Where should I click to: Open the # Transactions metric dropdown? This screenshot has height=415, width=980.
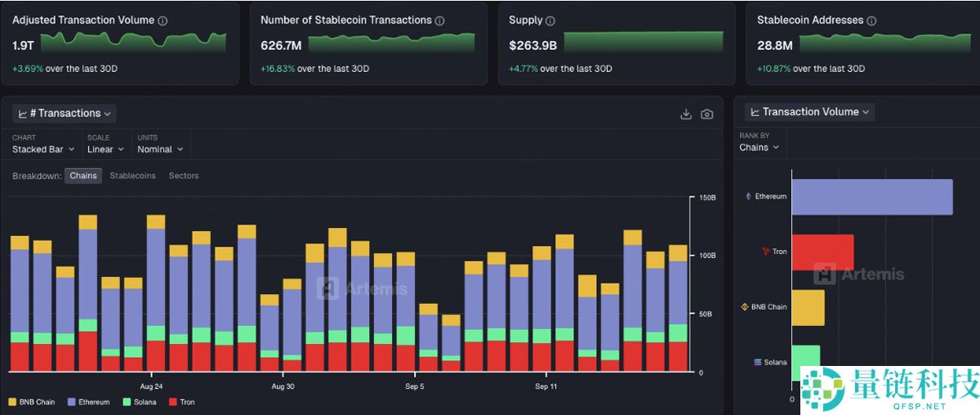tap(64, 114)
